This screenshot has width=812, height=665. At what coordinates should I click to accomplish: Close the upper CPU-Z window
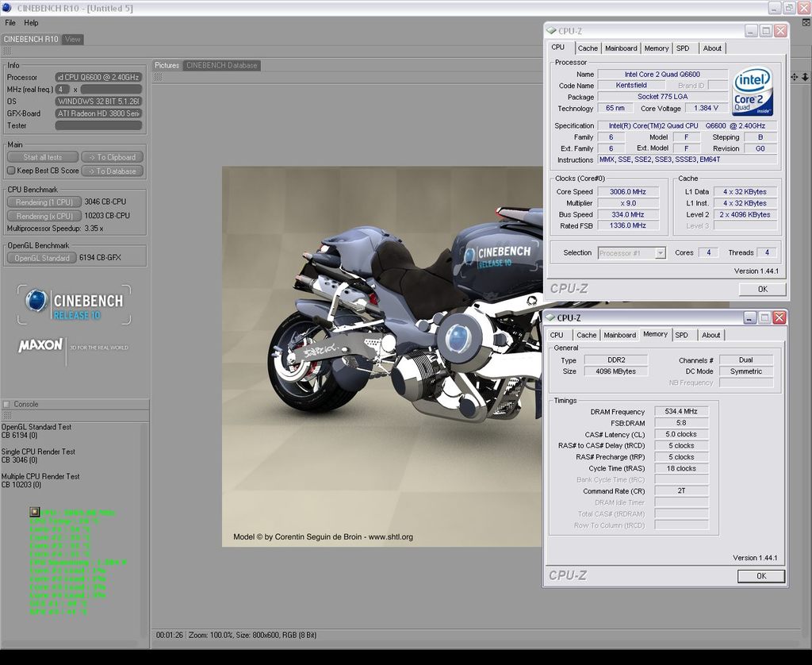[x=780, y=31]
